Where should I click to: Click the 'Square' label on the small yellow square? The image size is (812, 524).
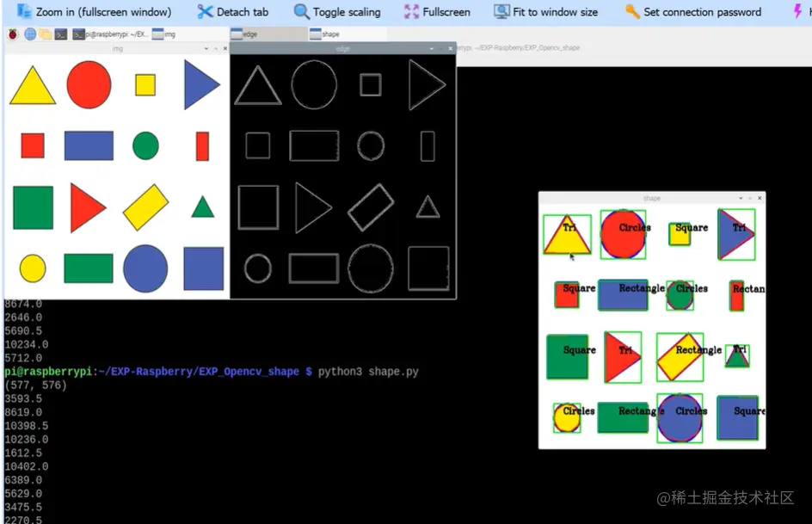(692, 228)
